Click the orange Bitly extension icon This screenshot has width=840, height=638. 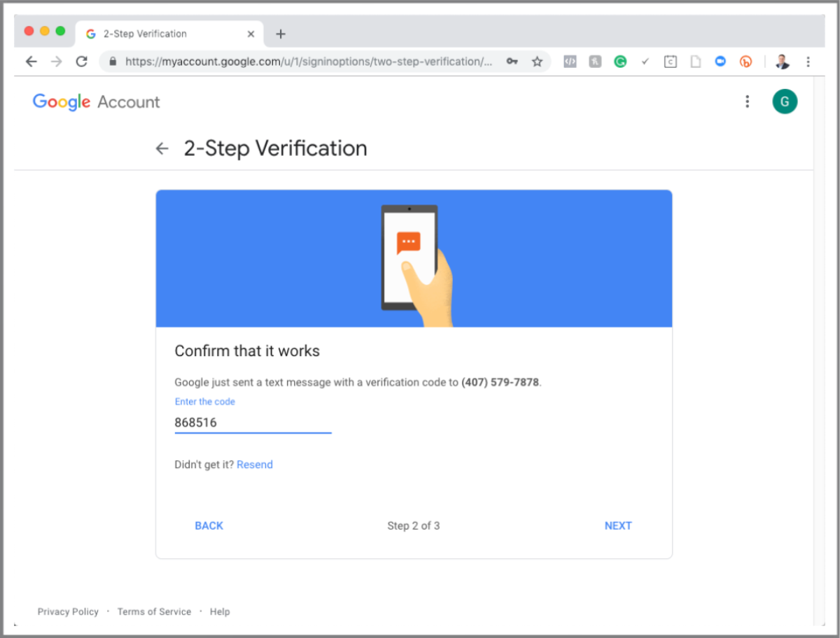(x=745, y=62)
